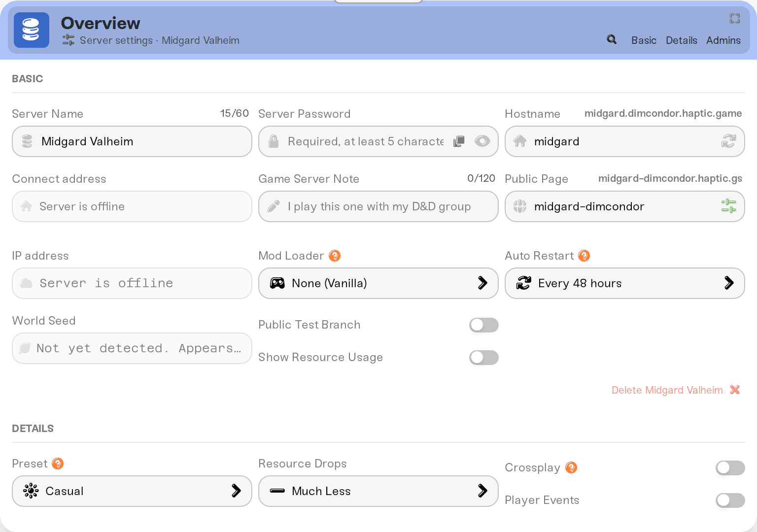Click the BASIC section heading
757x532 pixels.
pos(28,79)
